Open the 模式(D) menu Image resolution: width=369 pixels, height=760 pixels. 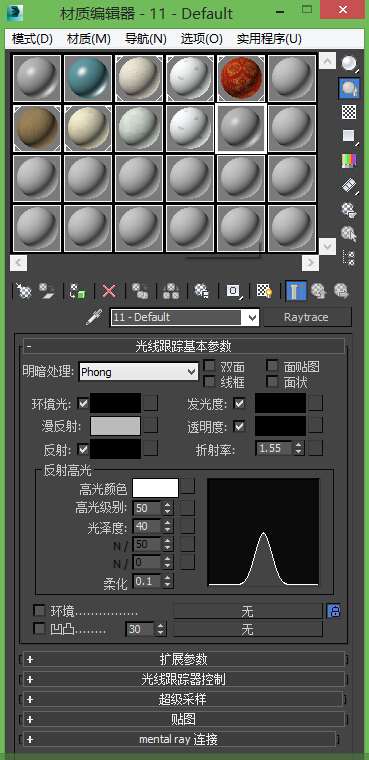(32, 39)
